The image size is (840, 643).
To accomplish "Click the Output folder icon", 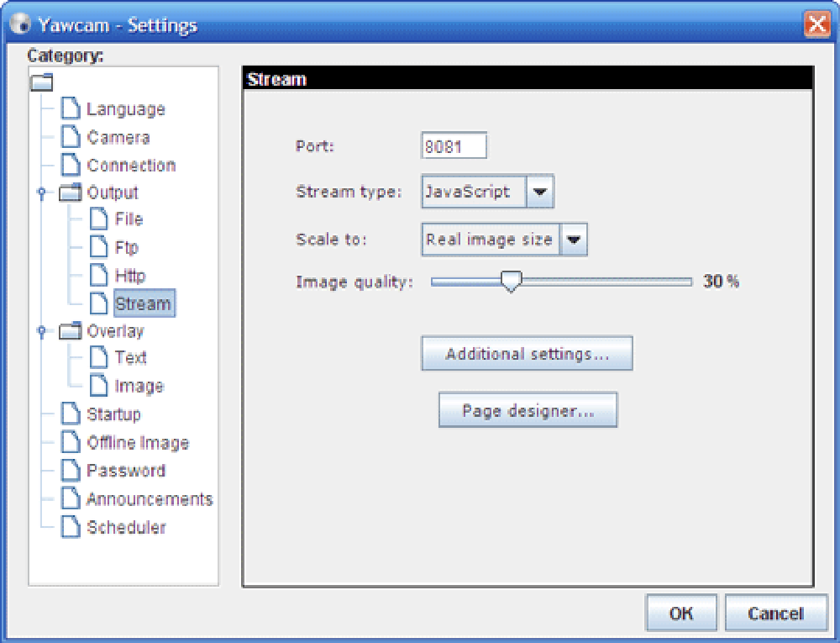I will 71,193.
